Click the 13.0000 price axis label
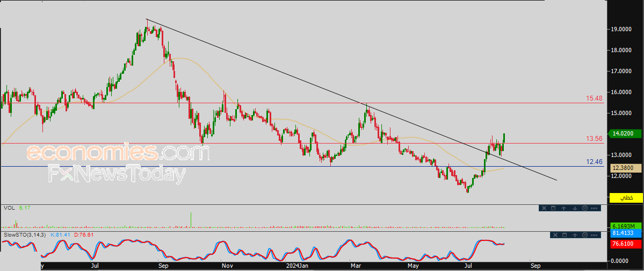 pos(622,155)
